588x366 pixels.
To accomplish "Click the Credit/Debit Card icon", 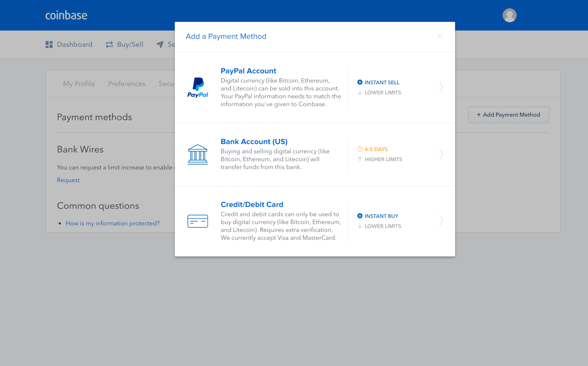I will (198, 221).
